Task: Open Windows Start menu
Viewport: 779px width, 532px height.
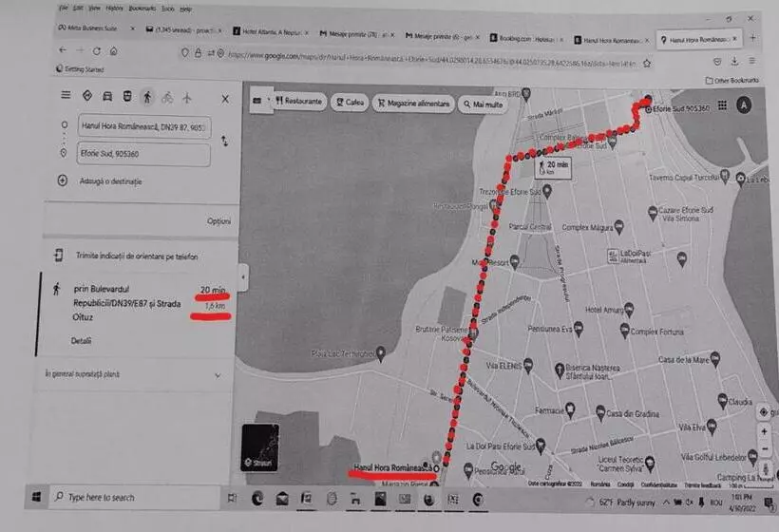Action: (36, 497)
